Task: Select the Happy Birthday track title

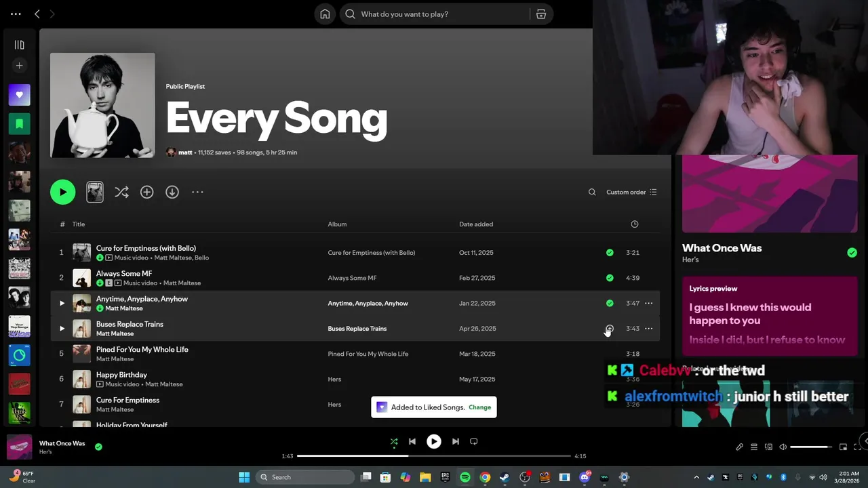Action: click(x=121, y=375)
